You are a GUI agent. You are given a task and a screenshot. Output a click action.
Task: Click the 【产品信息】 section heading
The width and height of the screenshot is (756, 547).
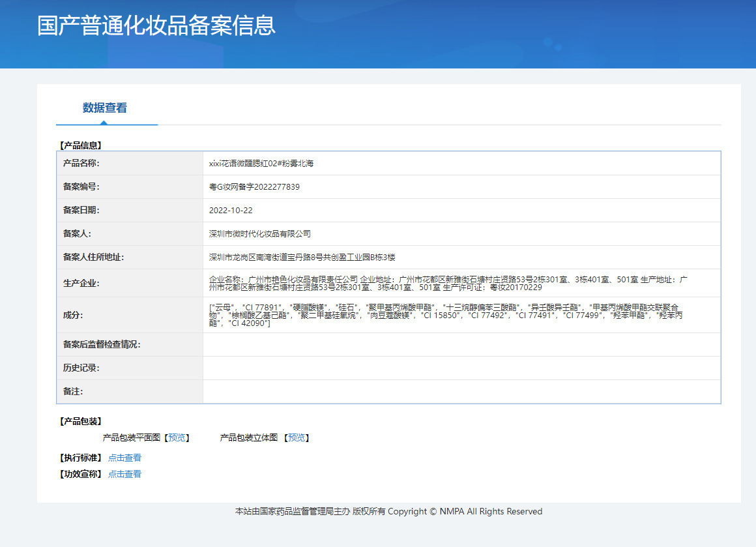point(81,145)
